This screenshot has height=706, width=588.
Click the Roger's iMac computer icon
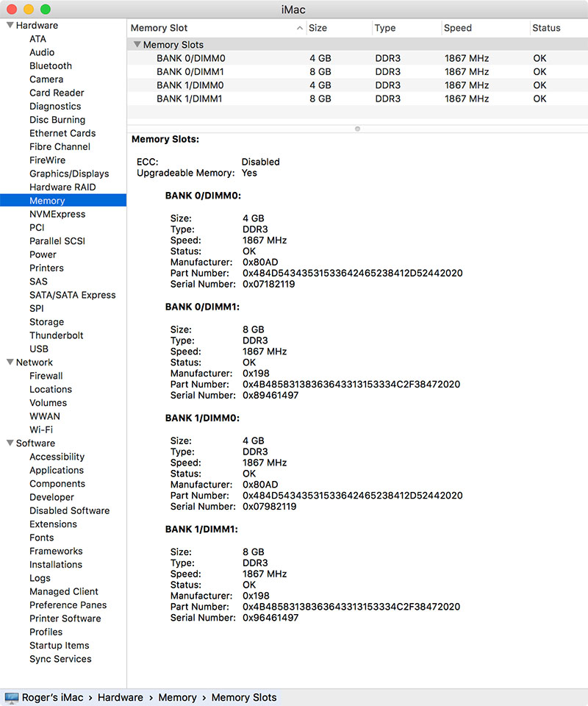point(11,697)
